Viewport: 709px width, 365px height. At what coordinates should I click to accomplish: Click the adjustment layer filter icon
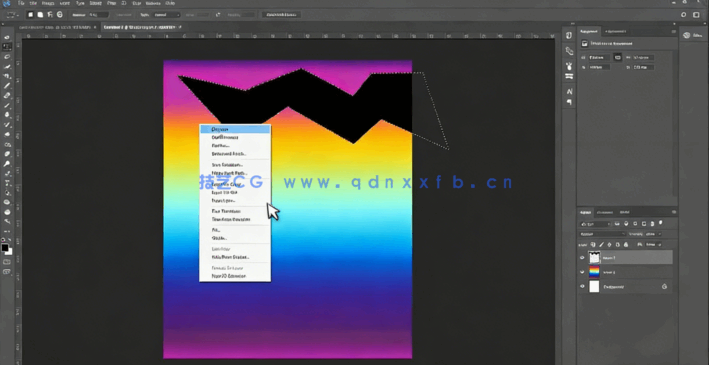[x=626, y=223]
